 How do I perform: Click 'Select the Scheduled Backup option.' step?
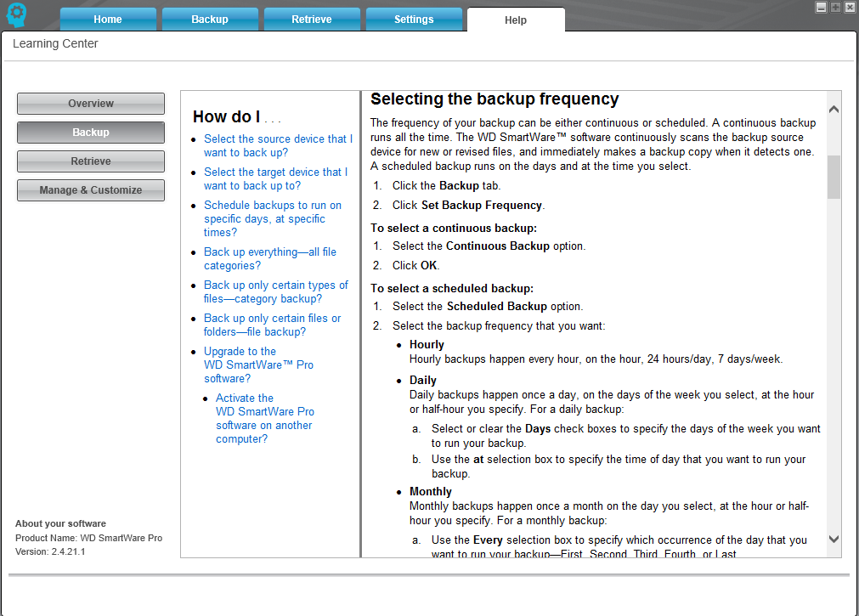coord(488,307)
